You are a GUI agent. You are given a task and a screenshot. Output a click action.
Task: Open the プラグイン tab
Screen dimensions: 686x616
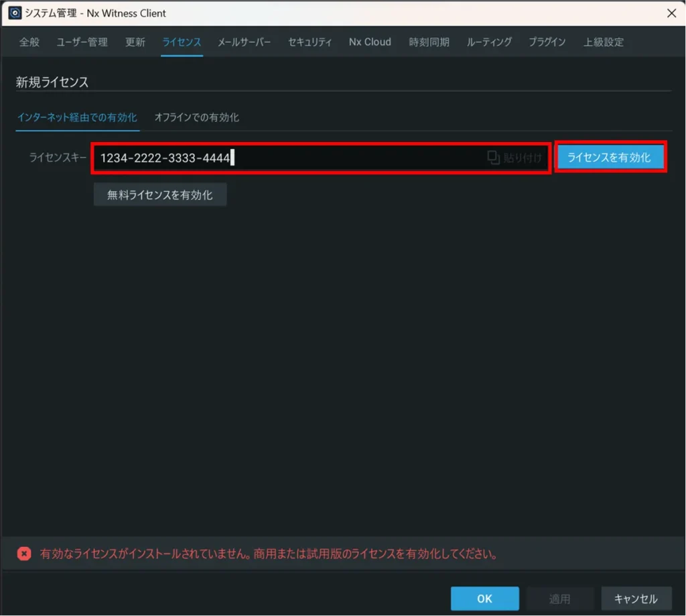click(547, 42)
